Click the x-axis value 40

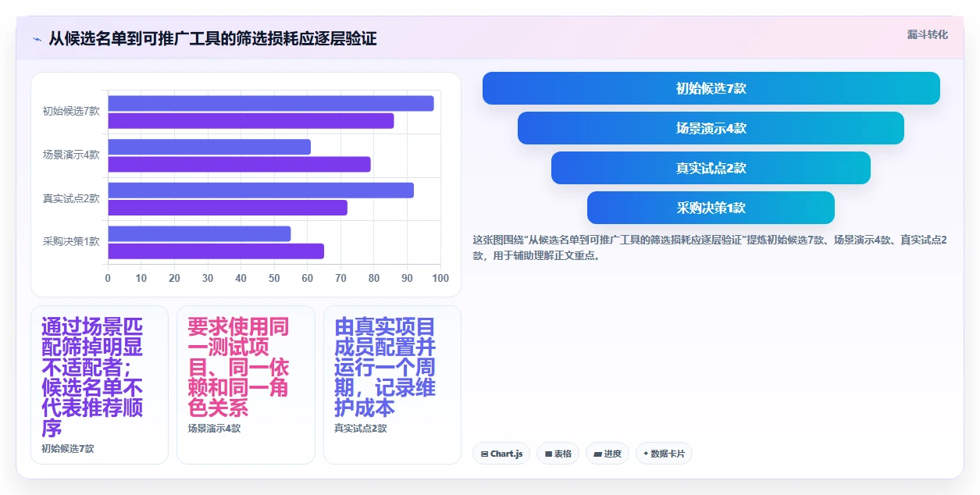(241, 278)
